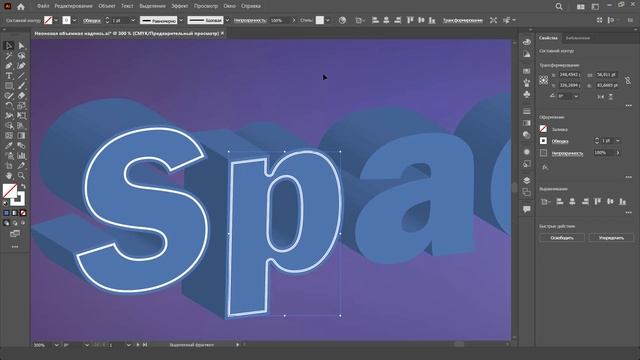The width and height of the screenshot is (640, 360).
Task: Open graphic styles dropdown
Action: coord(327,20)
